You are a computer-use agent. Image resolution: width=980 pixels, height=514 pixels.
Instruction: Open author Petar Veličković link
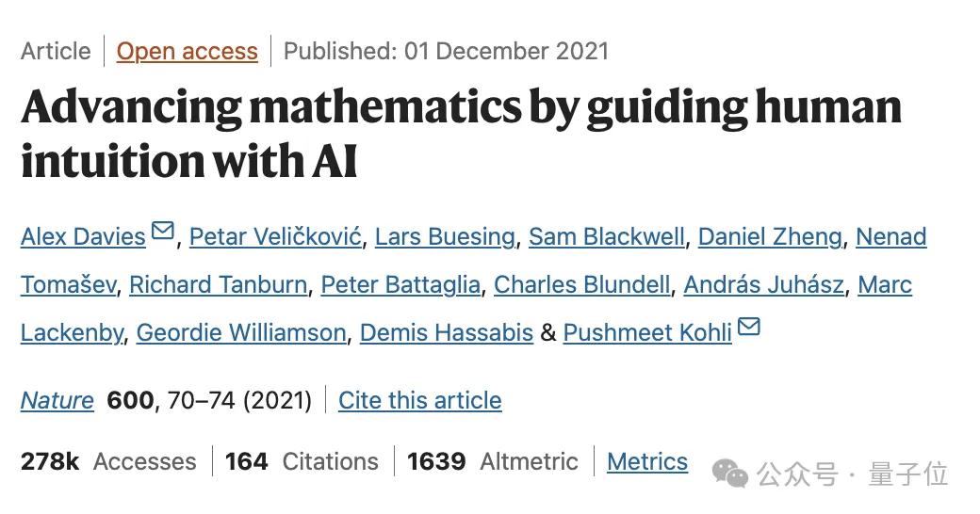pyautogui.click(x=275, y=236)
